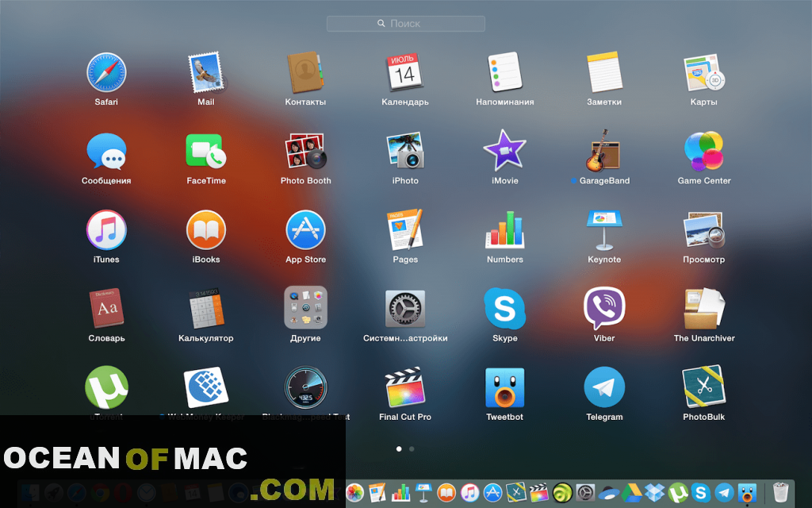
Task: Open Game Center
Action: pos(704,152)
